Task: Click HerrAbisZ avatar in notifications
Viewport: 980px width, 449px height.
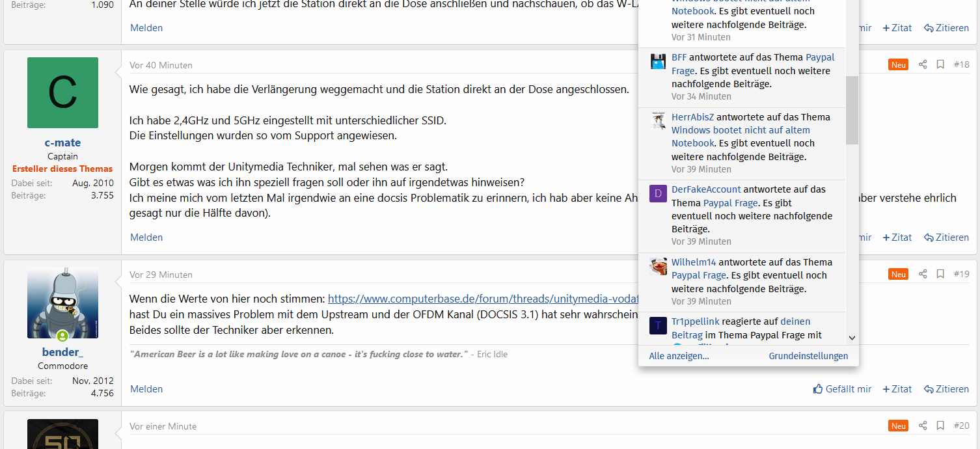Action: (658, 121)
